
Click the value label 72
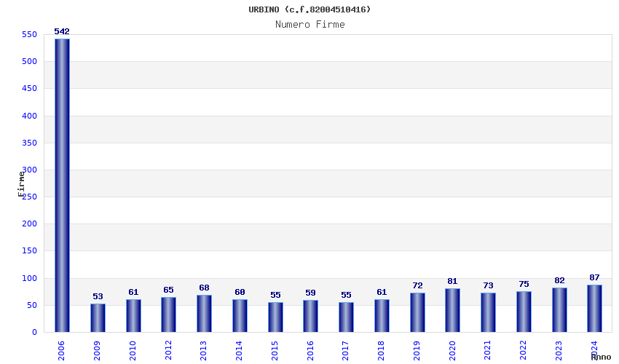pyautogui.click(x=418, y=285)
